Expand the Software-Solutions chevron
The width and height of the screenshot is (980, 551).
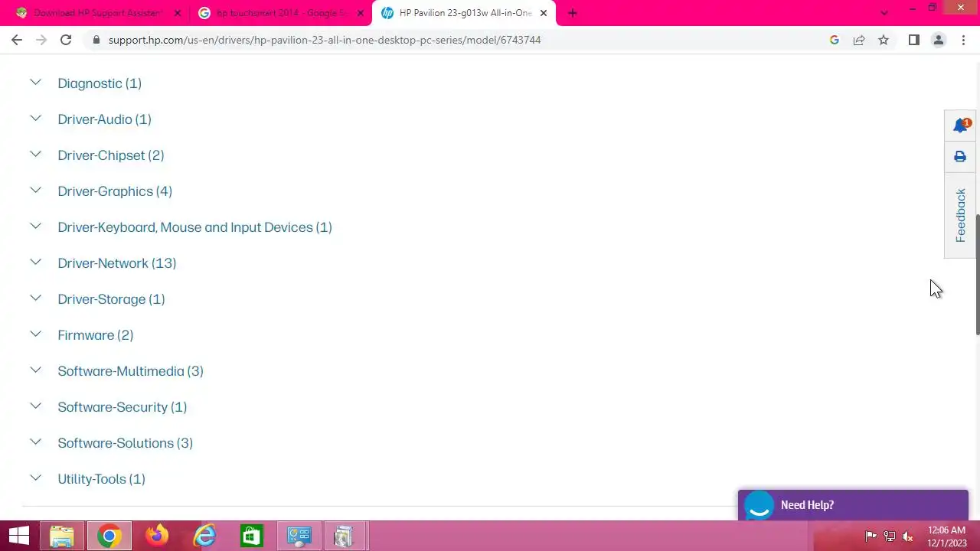(35, 442)
